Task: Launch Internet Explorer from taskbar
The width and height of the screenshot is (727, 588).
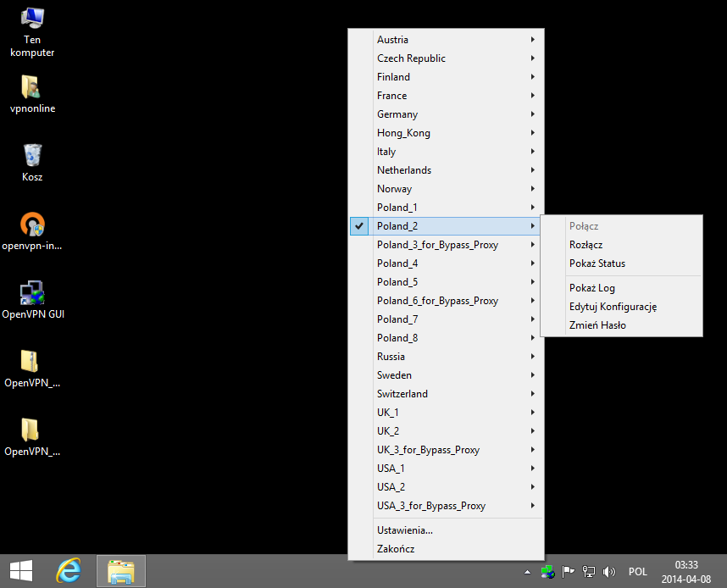Action: [69, 571]
